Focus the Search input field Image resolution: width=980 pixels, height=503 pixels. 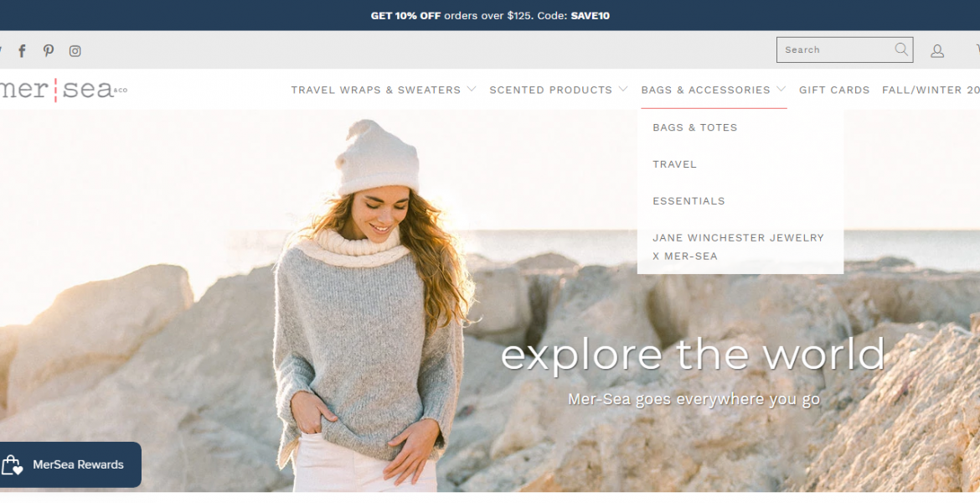[x=838, y=49]
